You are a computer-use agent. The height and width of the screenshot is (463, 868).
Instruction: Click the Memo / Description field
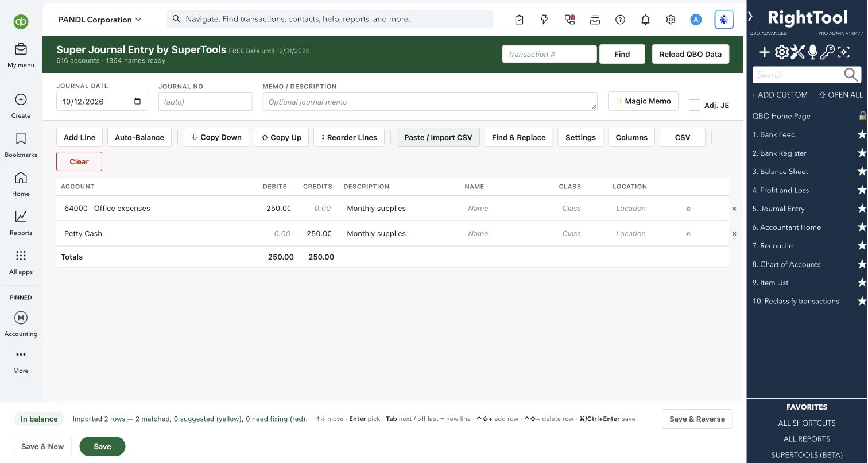(430, 102)
